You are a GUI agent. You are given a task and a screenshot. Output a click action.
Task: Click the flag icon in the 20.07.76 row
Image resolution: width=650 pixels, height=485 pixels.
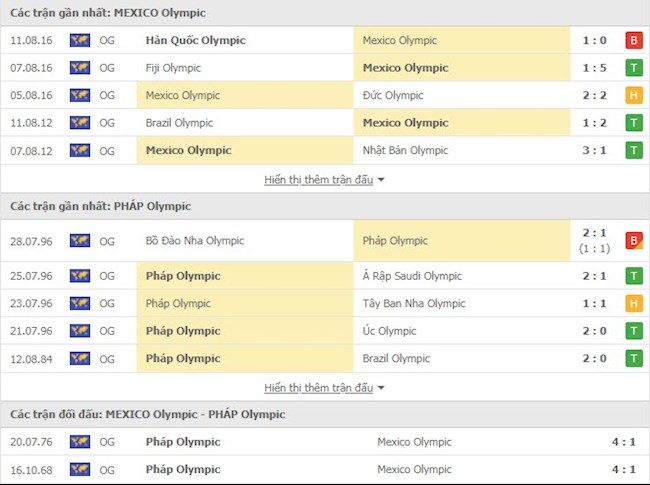coord(80,442)
